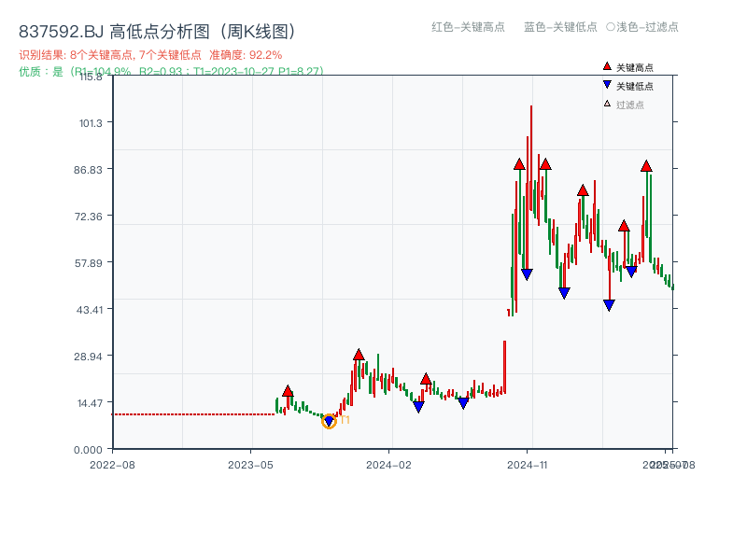The width and height of the screenshot is (747, 560).
Task: Select blue key-low triangle in mid-2024
Action: 463,403
